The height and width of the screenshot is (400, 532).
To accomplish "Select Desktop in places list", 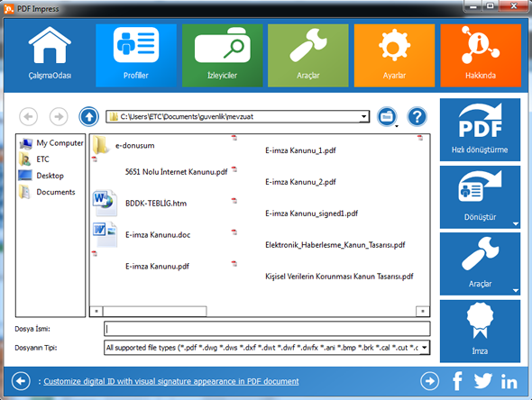I will coord(41,176).
